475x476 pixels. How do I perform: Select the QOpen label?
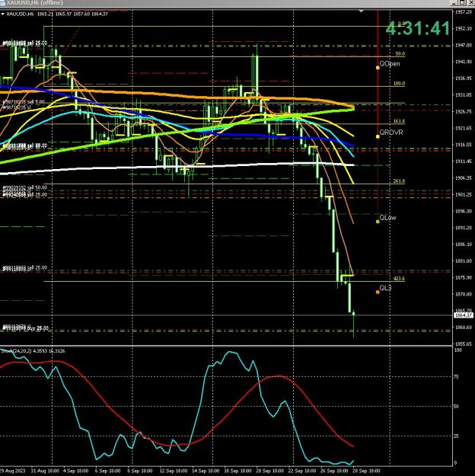390,64
